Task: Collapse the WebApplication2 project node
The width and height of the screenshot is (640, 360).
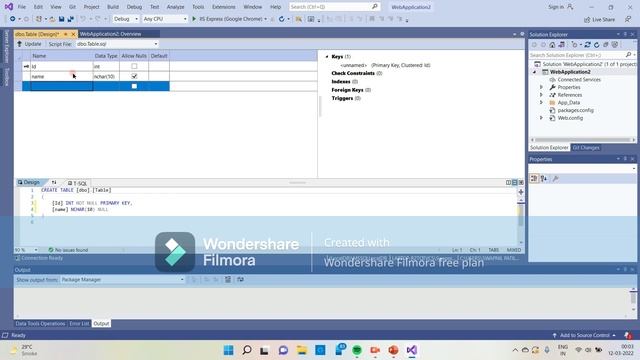Action: pyautogui.click(x=535, y=72)
